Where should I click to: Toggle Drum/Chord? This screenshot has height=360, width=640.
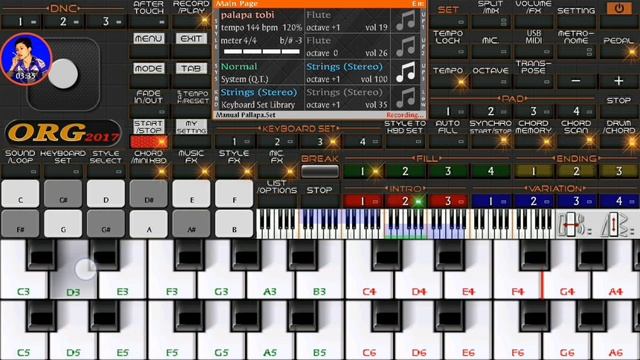point(618,141)
